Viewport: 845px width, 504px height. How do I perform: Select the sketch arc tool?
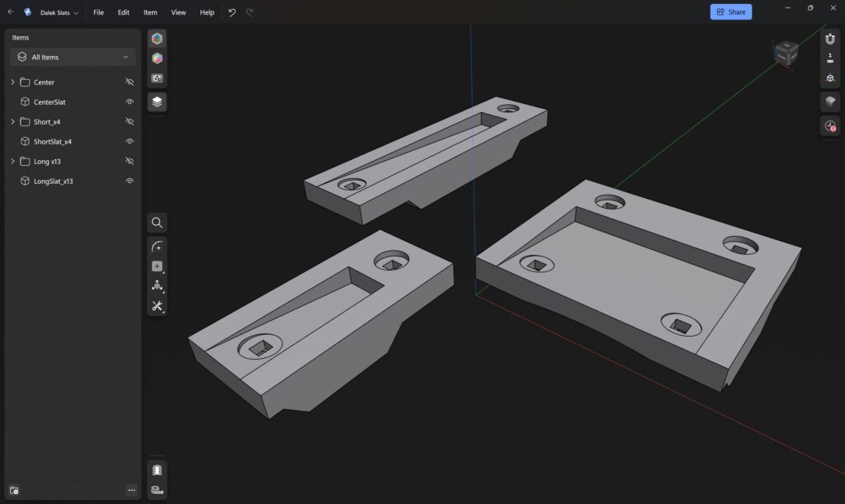point(157,247)
